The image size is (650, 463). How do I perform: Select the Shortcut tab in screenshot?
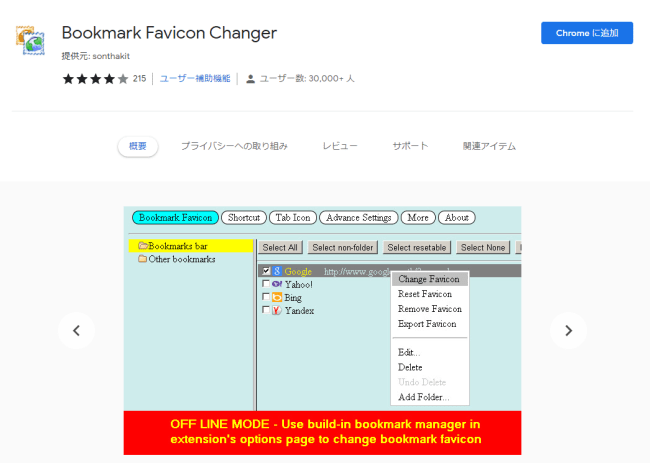[244, 218]
